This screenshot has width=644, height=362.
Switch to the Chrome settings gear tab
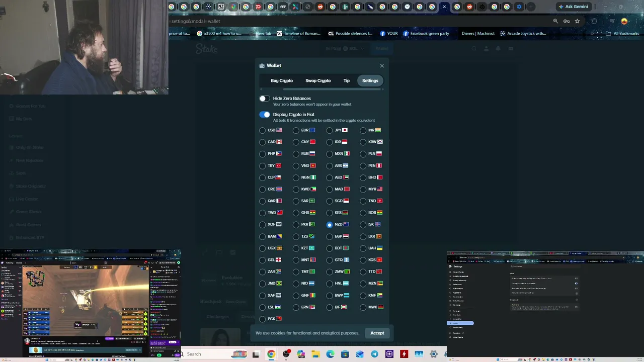519,7
